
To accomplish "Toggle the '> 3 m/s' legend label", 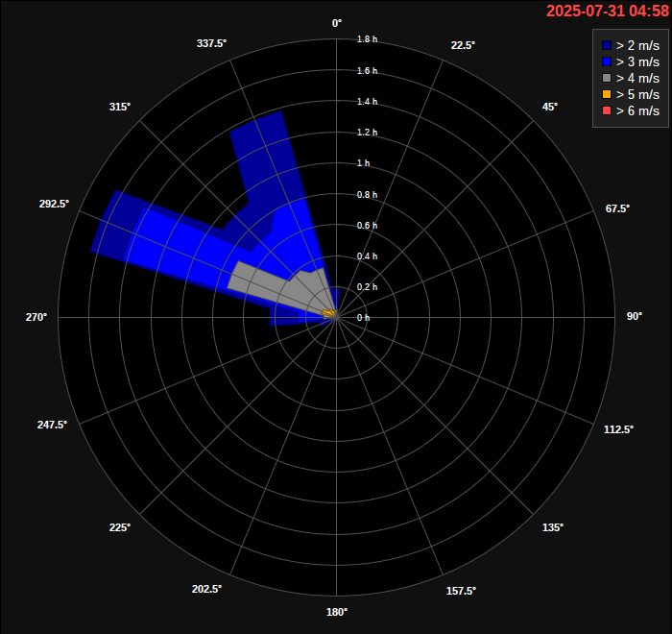I will (637, 61).
